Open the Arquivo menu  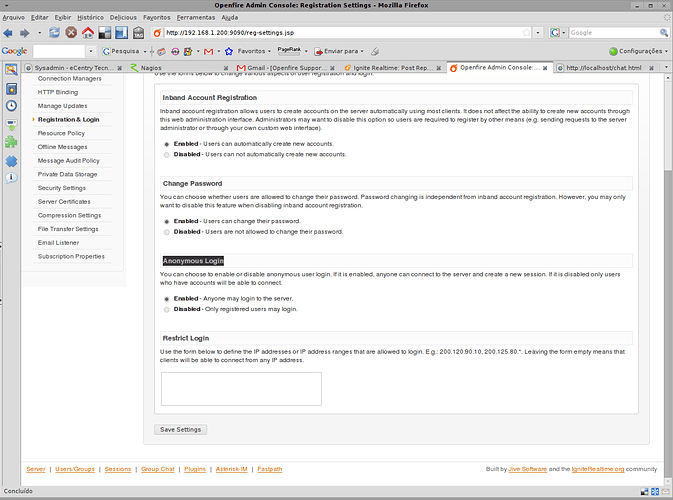point(13,18)
